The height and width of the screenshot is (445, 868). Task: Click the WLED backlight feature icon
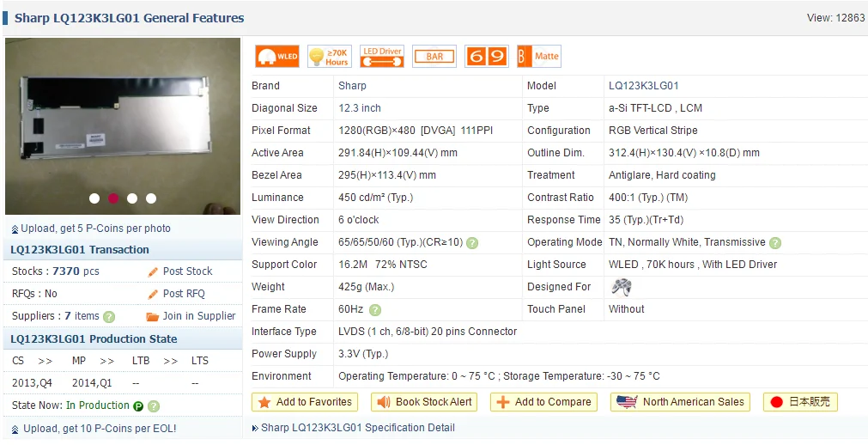tap(277, 56)
